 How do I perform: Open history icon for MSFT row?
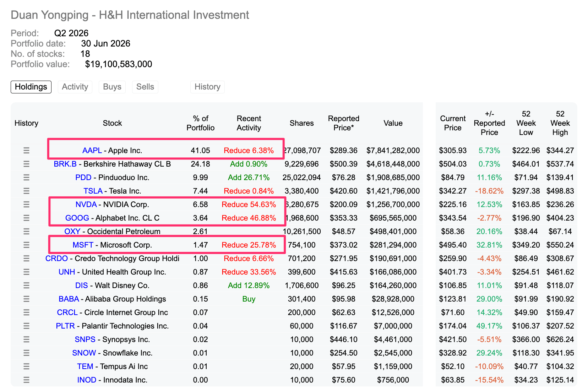pyautogui.click(x=26, y=245)
